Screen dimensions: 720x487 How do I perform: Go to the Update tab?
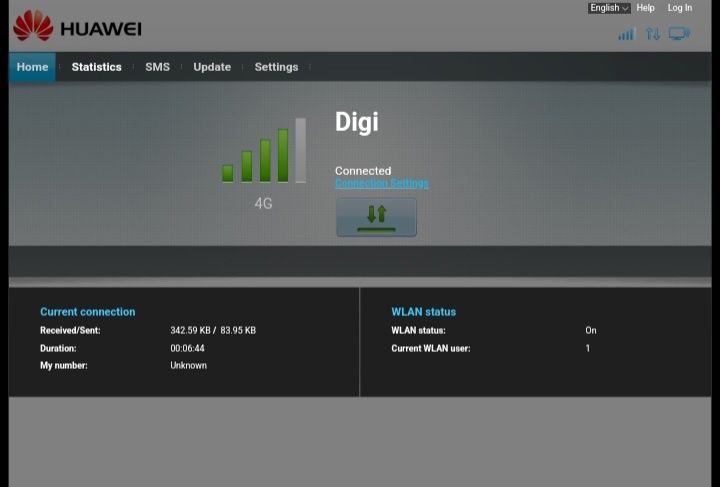coord(212,67)
